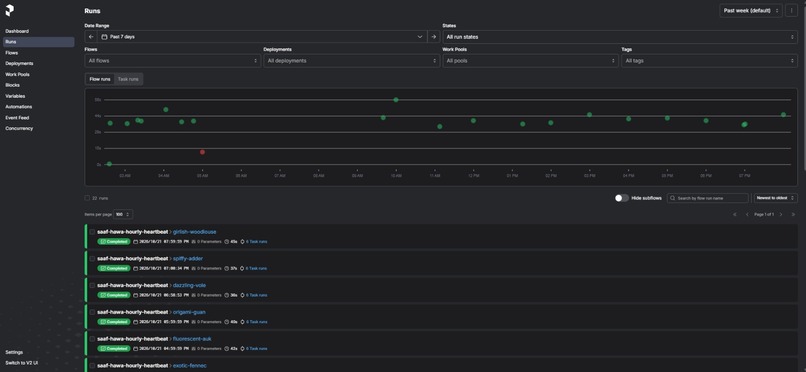Click the red failed run dot in chart
The width and height of the screenshot is (806, 372).
coord(203,152)
